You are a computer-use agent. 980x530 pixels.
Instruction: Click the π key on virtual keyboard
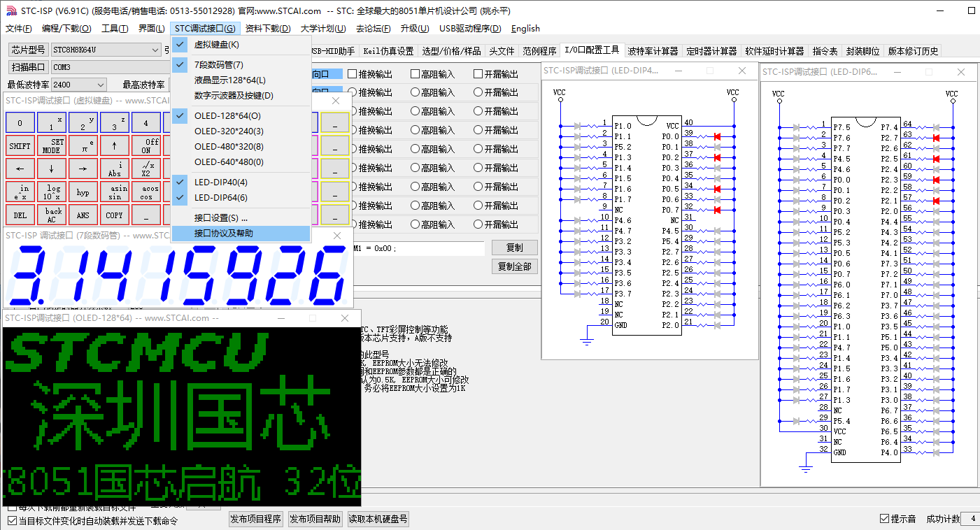tap(83, 145)
